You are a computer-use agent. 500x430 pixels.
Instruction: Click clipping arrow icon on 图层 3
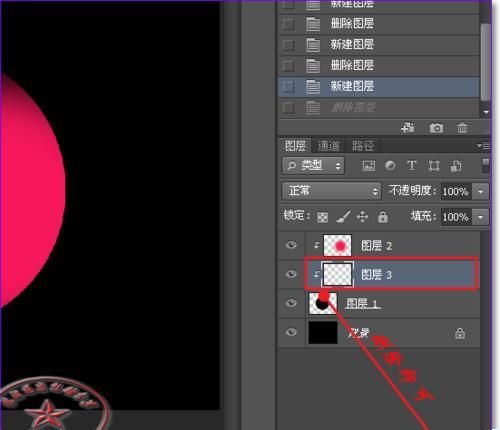coord(316,274)
